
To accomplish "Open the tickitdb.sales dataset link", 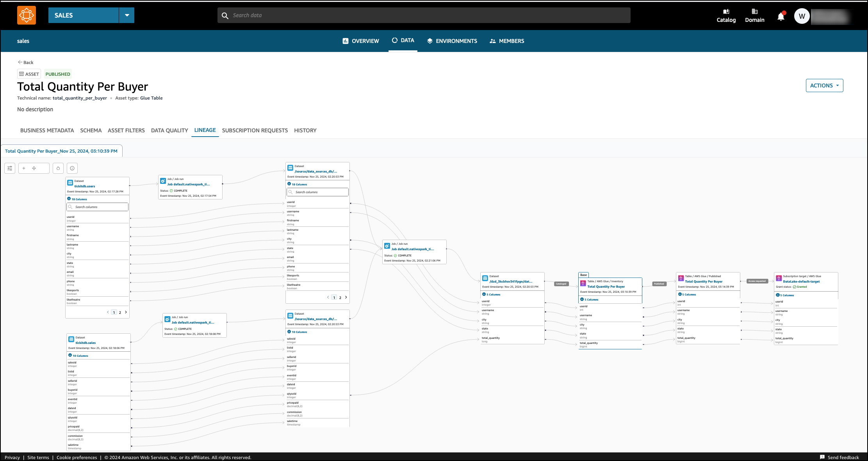I will click(86, 343).
